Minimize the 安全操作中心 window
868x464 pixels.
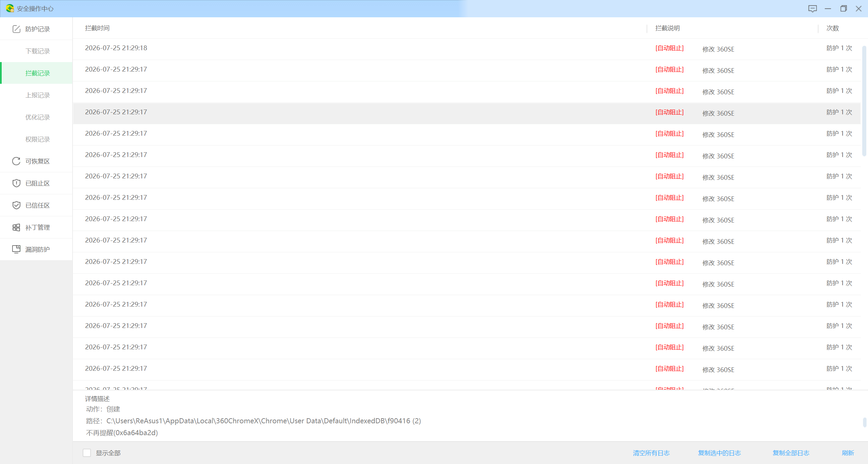point(828,8)
